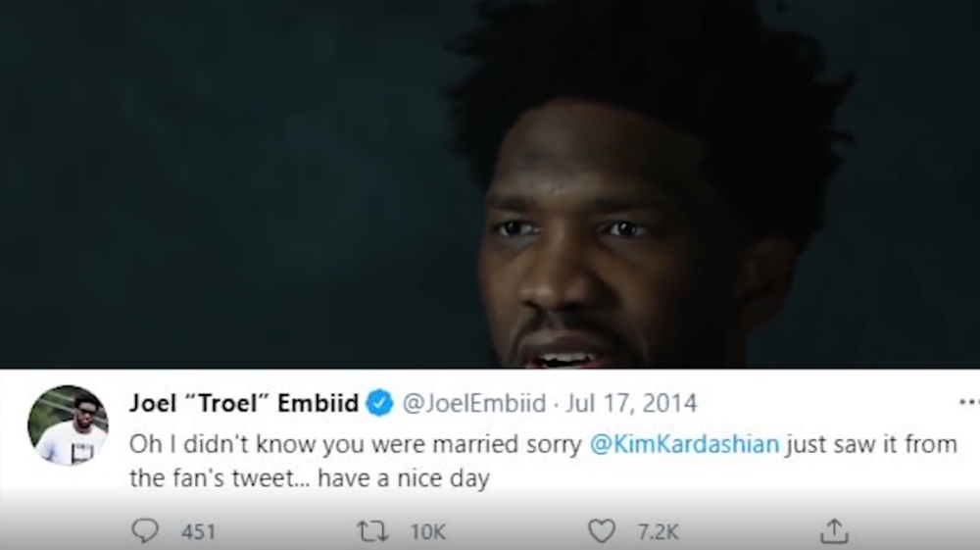Screen dimensions: 980x550
Task: Open the share upload arrow icon
Action: 834,530
